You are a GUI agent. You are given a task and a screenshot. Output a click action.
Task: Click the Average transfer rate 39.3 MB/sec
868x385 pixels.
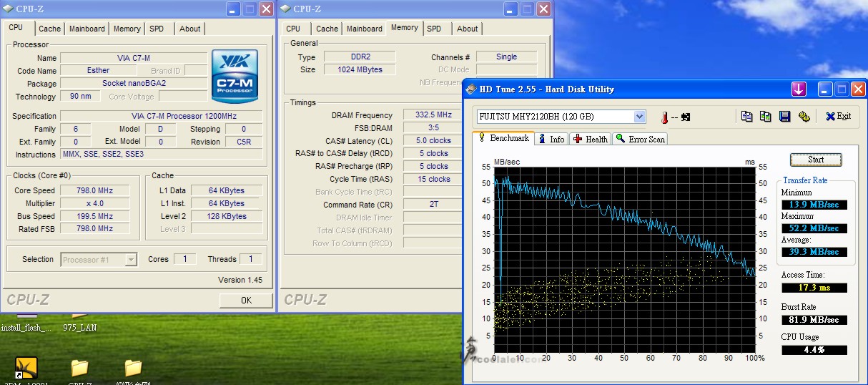(814, 252)
